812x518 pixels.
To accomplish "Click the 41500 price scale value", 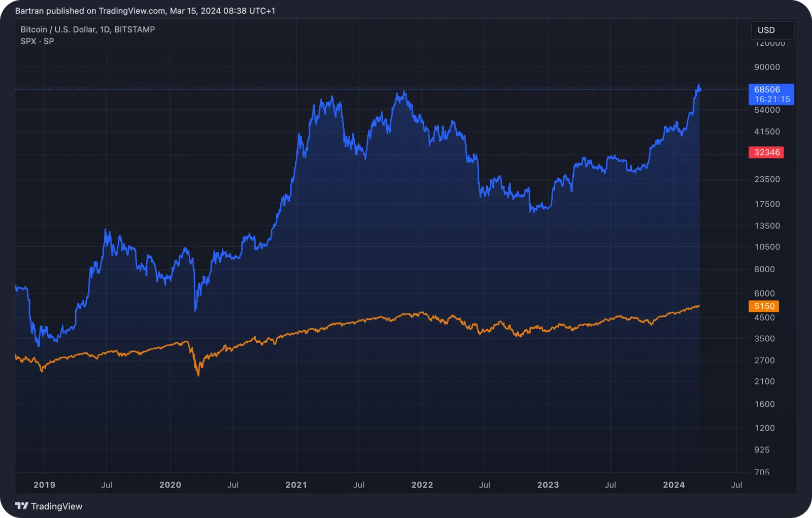I will 767,132.
